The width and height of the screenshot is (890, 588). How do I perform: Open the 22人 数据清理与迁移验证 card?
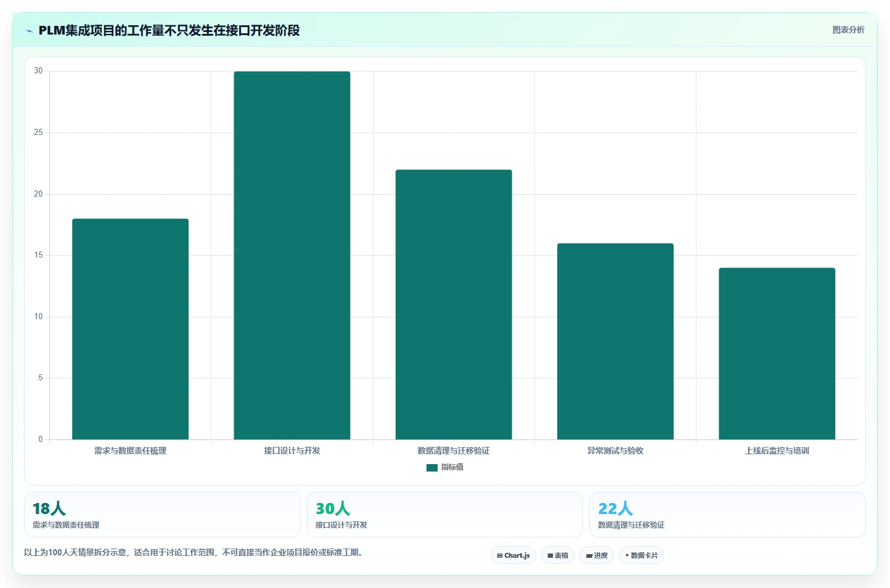727,515
